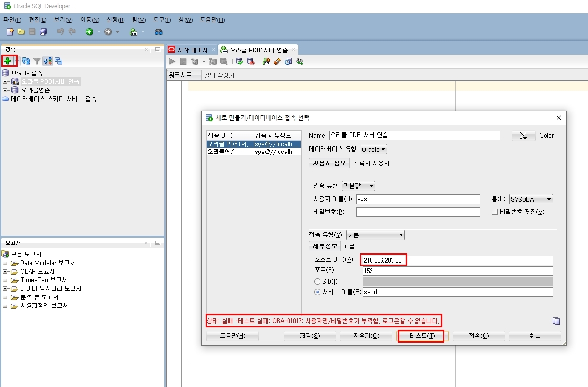Click the Open folder icon in main toolbar
The height and width of the screenshot is (387, 588).
[21, 32]
